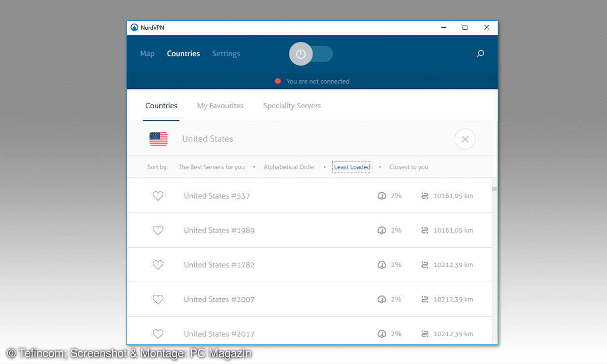The height and width of the screenshot is (364, 607).
Task: Maximize the NordVPN window
Action: click(465, 28)
